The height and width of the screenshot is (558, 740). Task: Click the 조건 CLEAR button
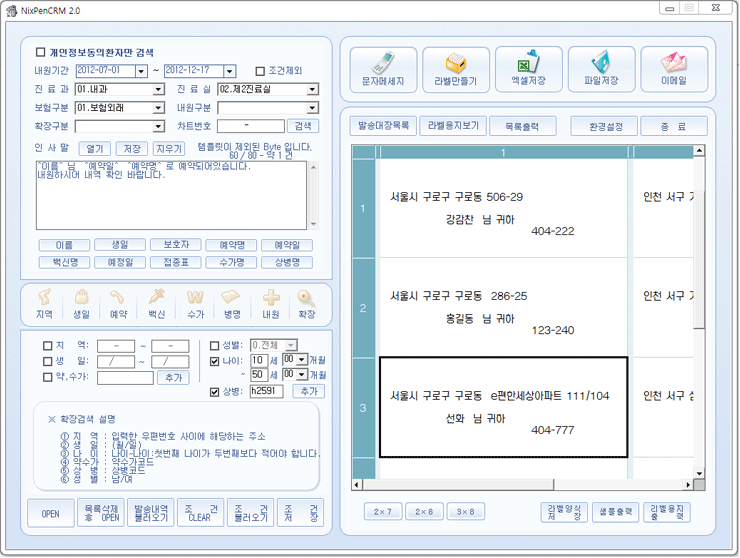[199, 512]
